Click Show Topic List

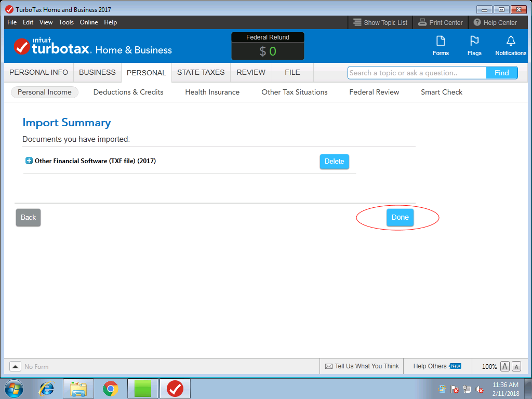pyautogui.click(x=380, y=22)
